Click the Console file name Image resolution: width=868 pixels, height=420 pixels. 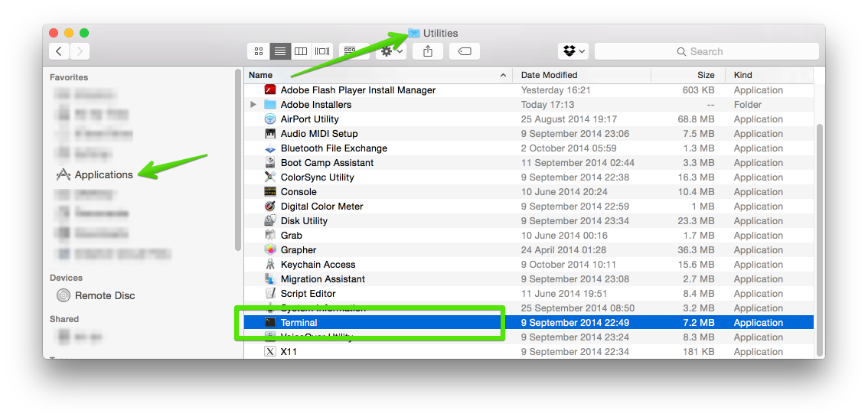pos(299,192)
